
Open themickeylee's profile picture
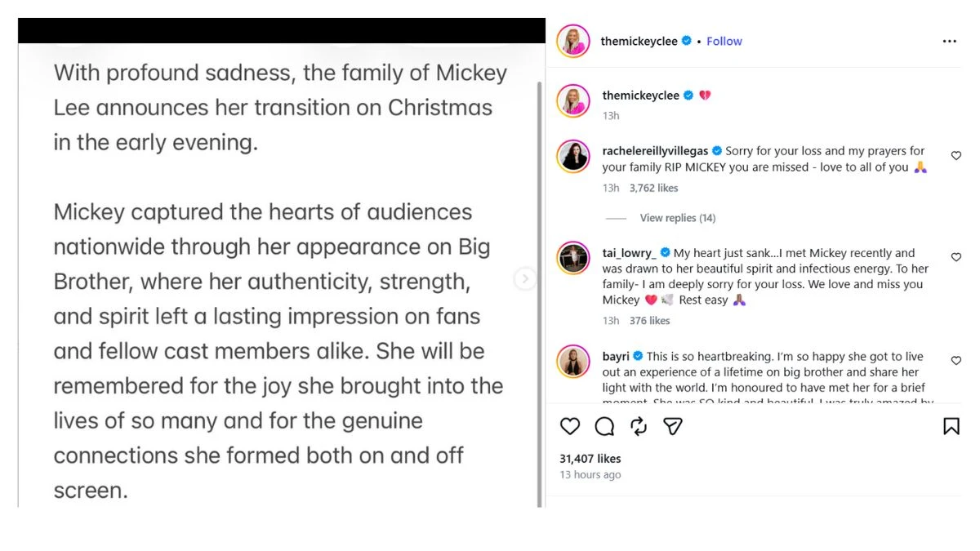(x=573, y=41)
